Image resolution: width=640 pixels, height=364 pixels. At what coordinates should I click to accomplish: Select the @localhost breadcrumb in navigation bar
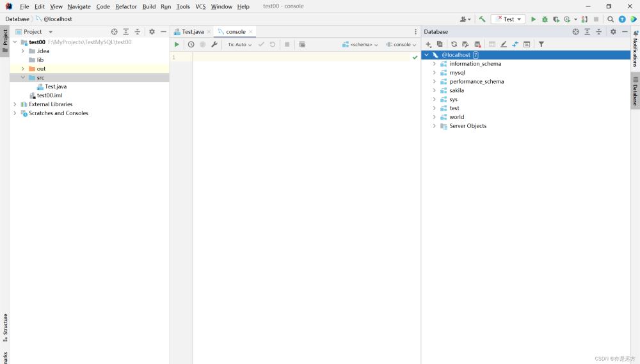click(x=58, y=19)
